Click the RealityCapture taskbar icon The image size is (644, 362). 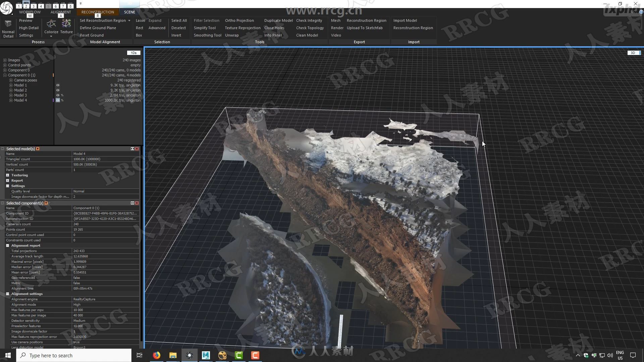[189, 355]
